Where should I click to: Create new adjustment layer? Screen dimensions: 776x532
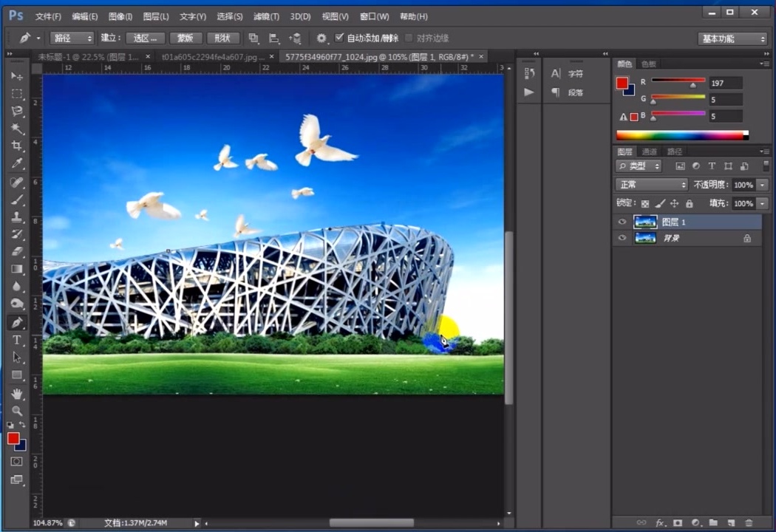click(x=695, y=522)
